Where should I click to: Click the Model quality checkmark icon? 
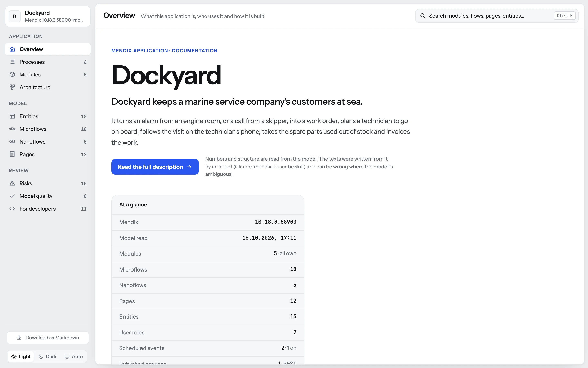point(12,196)
